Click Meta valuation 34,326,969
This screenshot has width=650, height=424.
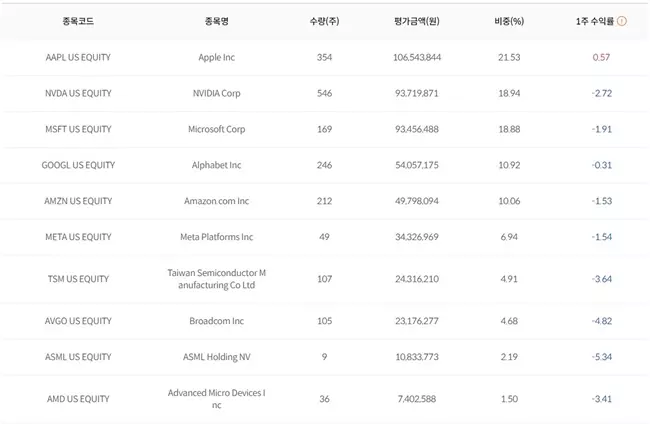[x=417, y=237]
